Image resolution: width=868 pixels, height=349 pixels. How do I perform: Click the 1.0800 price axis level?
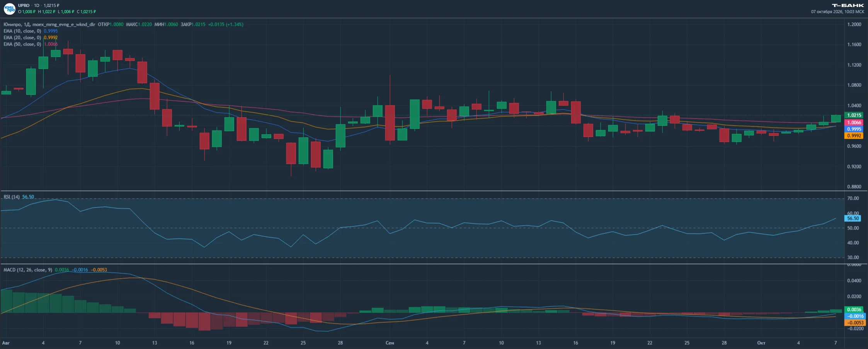[x=854, y=85]
